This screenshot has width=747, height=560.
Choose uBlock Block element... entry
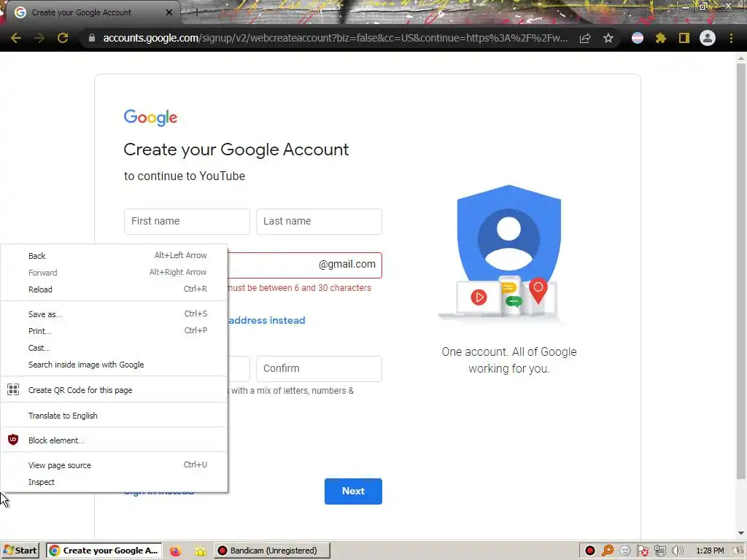[x=114, y=440]
